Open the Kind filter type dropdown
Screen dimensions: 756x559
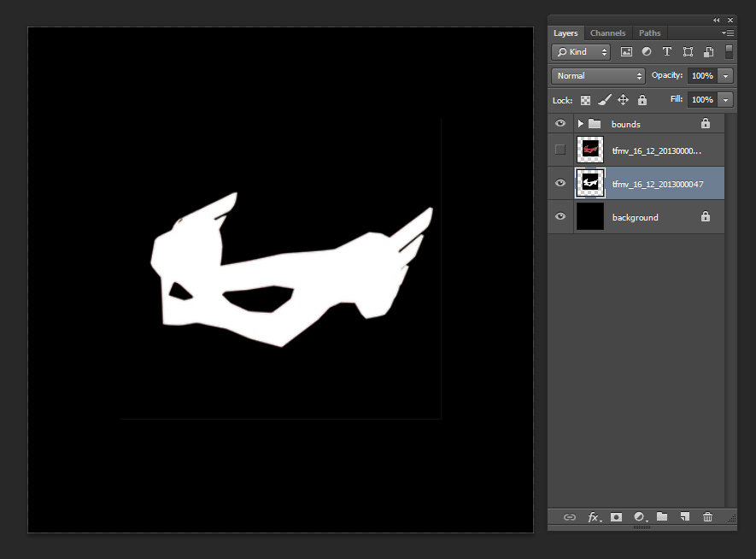(581, 52)
